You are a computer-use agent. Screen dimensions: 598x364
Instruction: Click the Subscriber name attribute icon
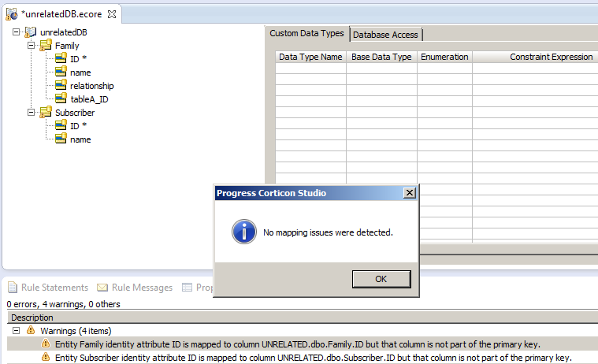pyautogui.click(x=61, y=139)
